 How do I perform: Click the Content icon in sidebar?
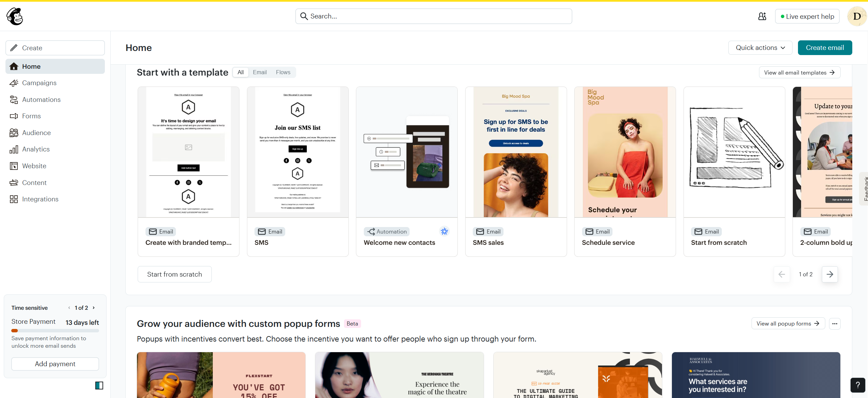(14, 183)
